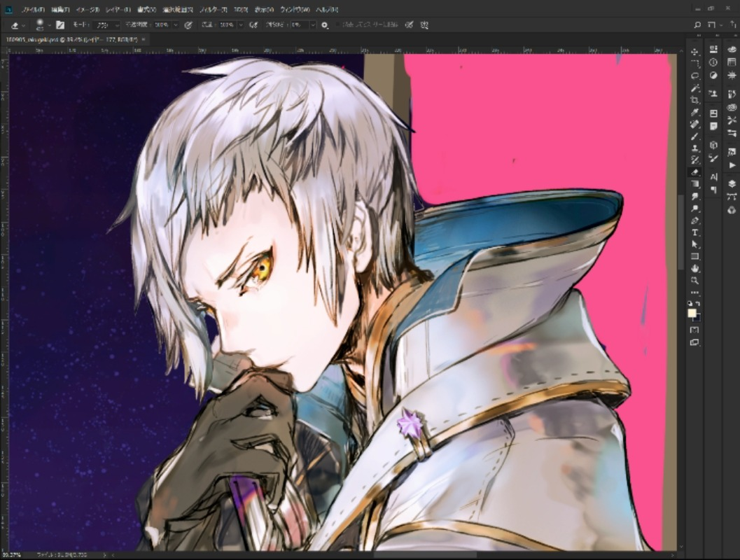
Task: Close the open document tab
Action: (144, 40)
